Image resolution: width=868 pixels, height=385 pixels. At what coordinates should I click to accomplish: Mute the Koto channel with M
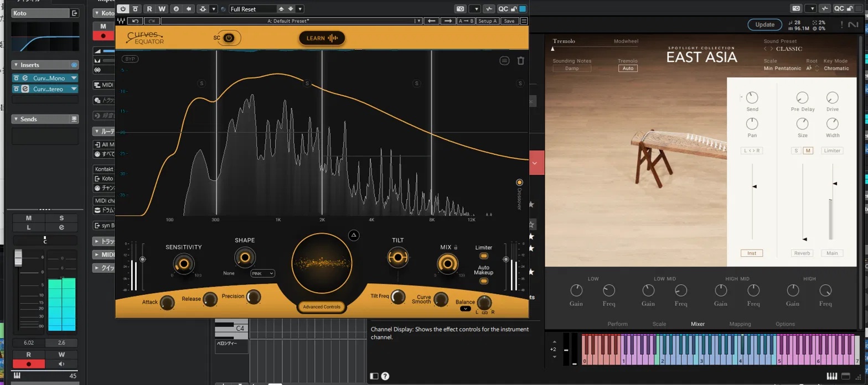coord(29,218)
